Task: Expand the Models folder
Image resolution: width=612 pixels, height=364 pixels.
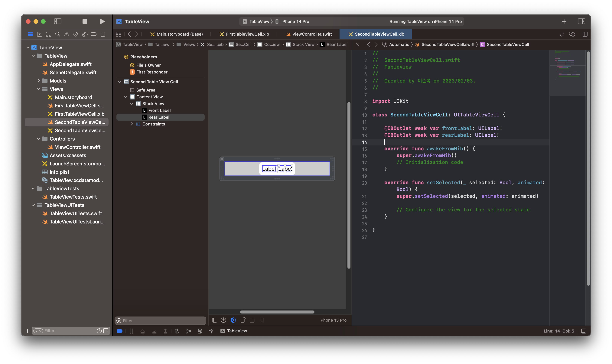Action: tap(38, 81)
